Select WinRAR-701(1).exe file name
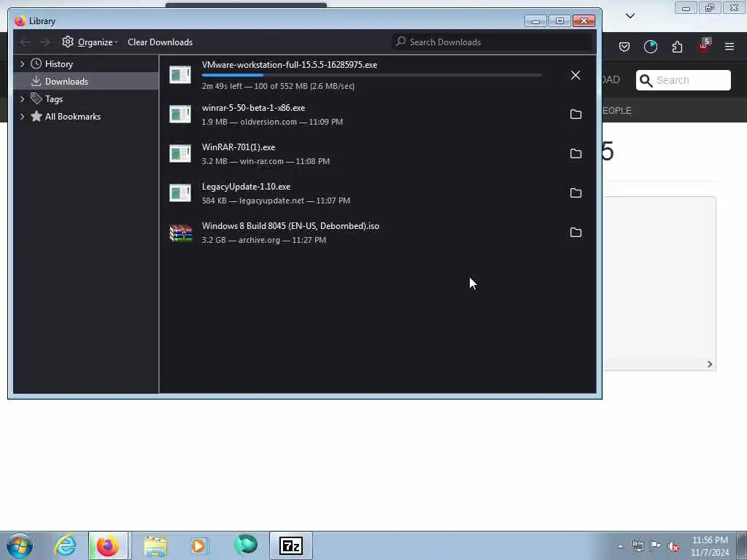 (239, 147)
